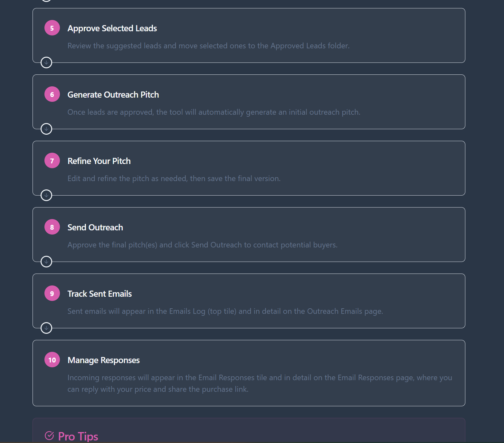The width and height of the screenshot is (504, 443).
Task: Select the Generate Outreach Pitch title
Action: point(113,95)
